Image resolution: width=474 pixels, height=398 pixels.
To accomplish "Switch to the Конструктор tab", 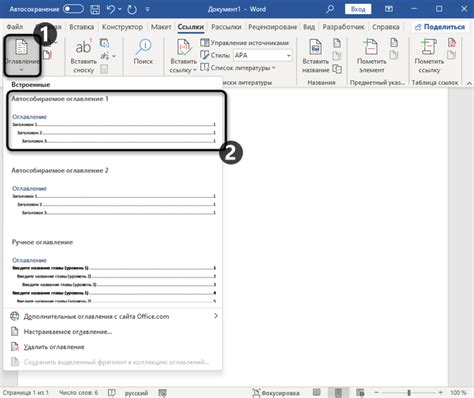I will [122, 27].
